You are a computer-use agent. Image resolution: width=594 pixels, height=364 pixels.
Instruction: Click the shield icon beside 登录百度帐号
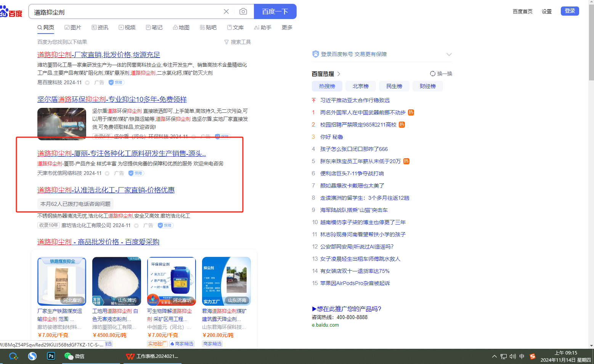pyautogui.click(x=316, y=54)
